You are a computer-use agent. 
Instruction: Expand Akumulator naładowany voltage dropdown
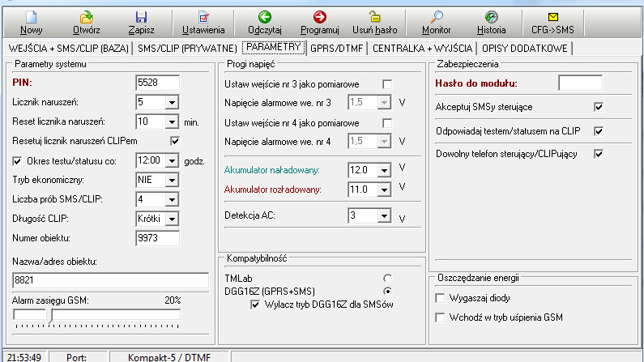coord(384,170)
